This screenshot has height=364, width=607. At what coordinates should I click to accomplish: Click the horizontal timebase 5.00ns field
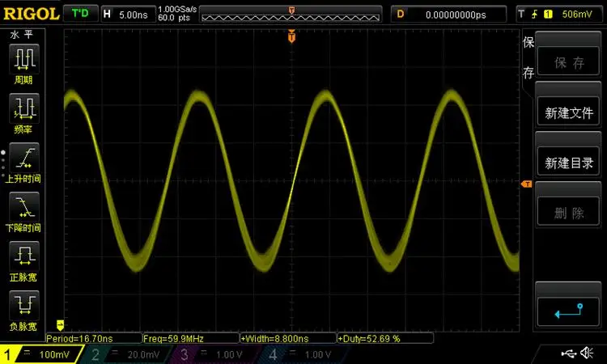pyautogui.click(x=129, y=15)
